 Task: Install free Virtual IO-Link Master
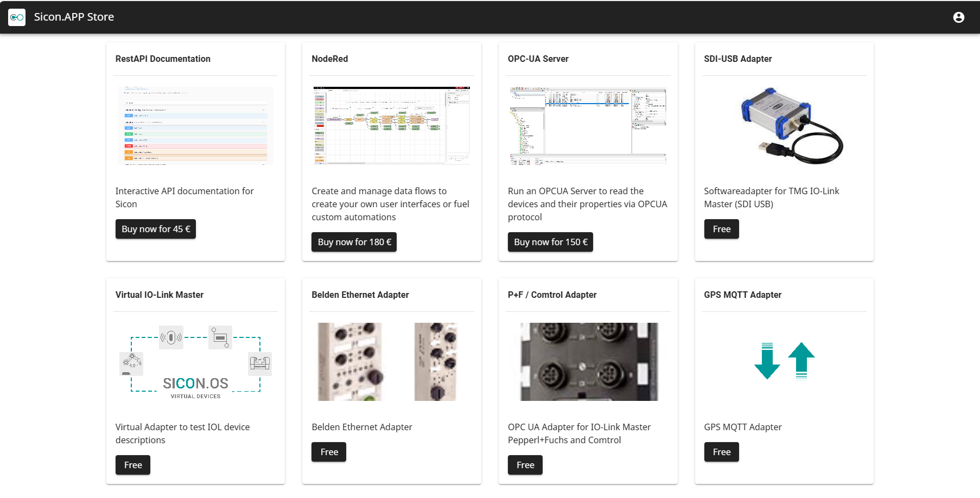pos(132,465)
